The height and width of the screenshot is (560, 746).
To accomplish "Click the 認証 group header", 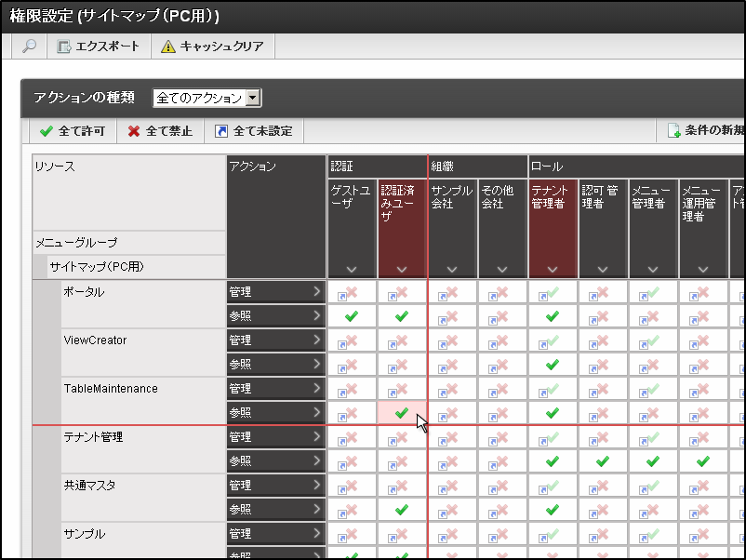I will [378, 167].
